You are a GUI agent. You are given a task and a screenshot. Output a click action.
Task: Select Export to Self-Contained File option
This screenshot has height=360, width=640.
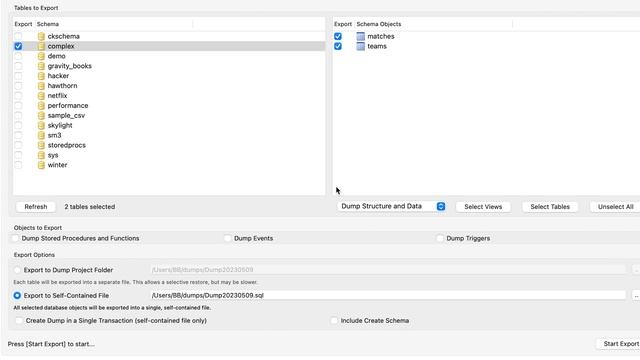[17, 295]
